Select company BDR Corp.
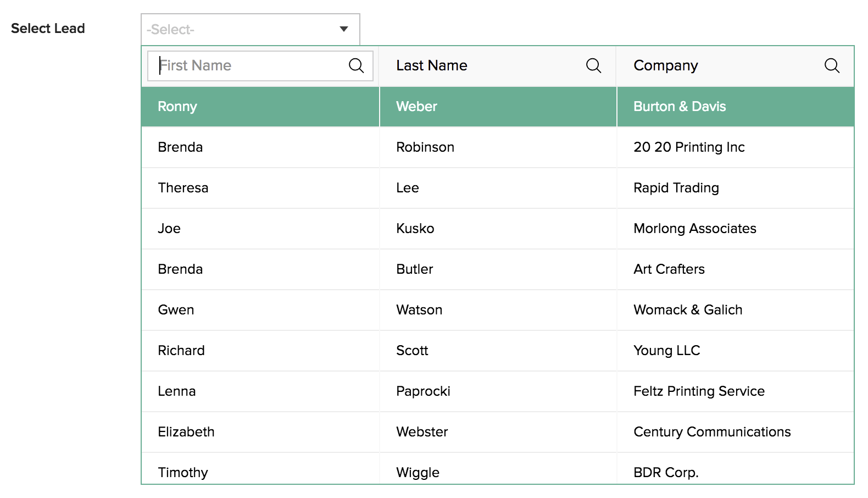 coord(666,473)
